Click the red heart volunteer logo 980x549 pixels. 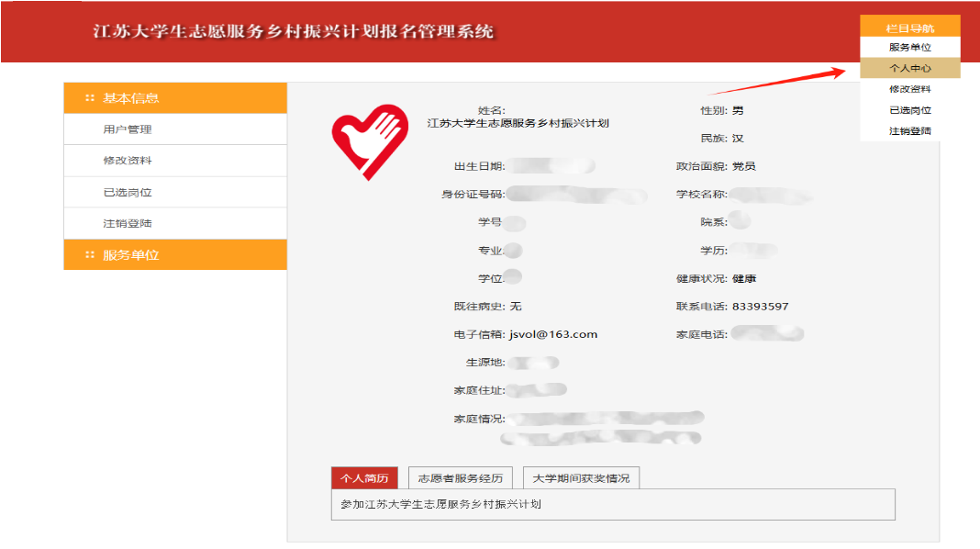[x=370, y=142]
